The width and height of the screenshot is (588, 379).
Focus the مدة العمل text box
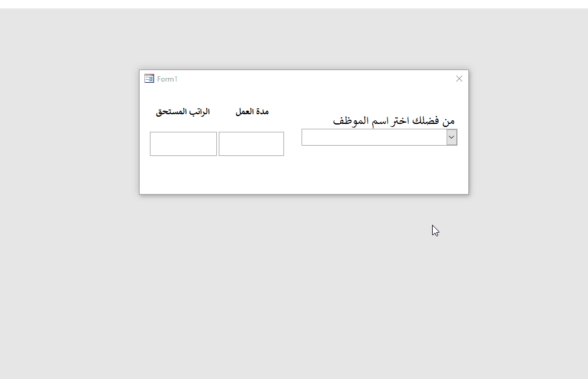[251, 144]
